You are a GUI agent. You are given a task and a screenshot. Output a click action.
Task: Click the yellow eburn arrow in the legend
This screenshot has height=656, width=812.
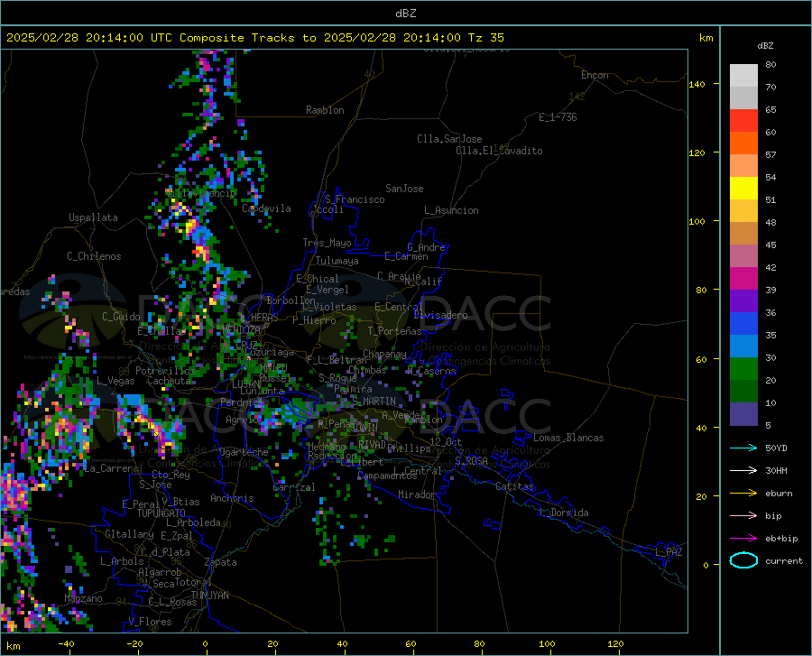[743, 493]
